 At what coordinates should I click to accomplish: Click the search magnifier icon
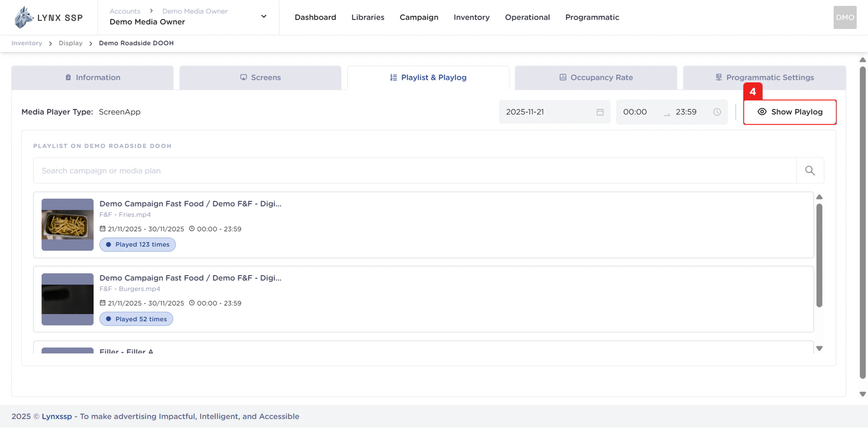[x=810, y=171]
